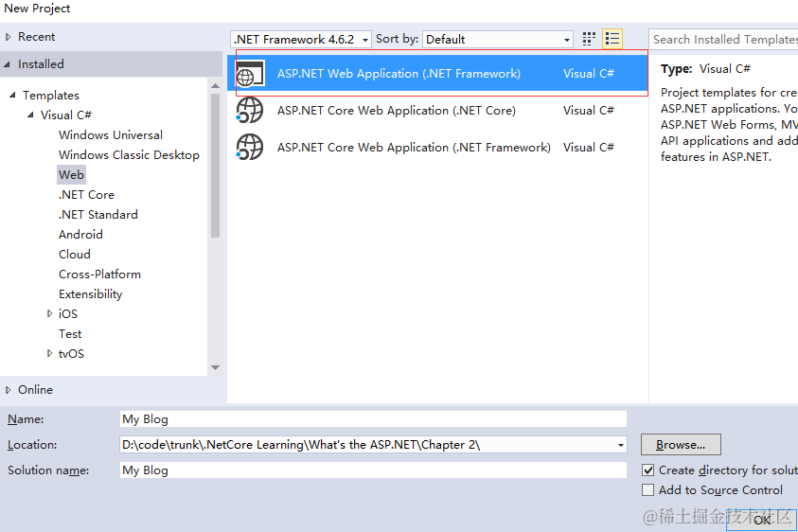Select Windows Universal in the templates tree
This screenshot has width=798, height=532.
pos(111,135)
